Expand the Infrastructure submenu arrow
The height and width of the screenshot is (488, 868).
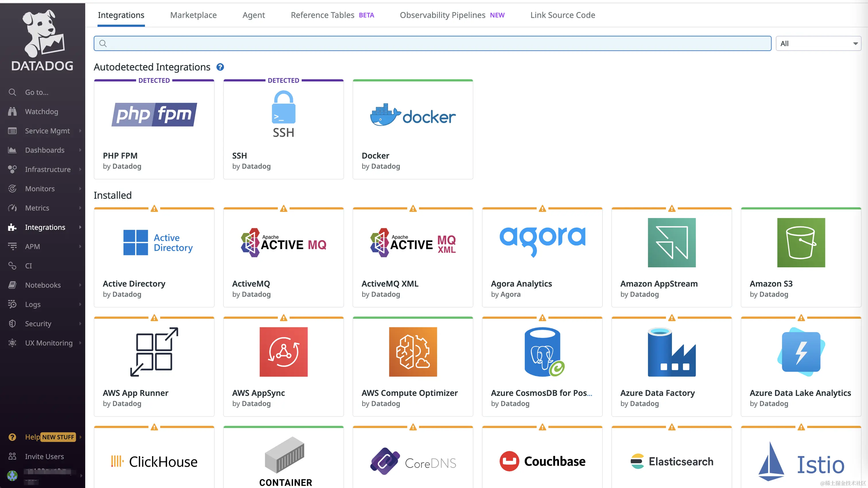coord(80,169)
